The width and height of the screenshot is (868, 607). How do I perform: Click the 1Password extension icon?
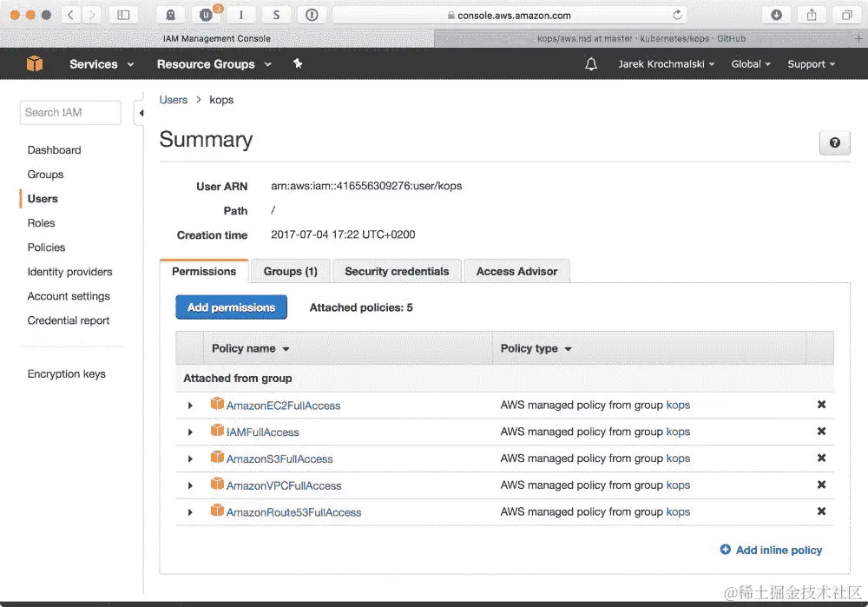pos(312,15)
